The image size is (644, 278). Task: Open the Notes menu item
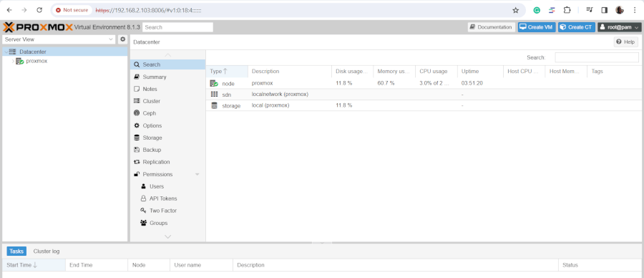(x=167, y=89)
